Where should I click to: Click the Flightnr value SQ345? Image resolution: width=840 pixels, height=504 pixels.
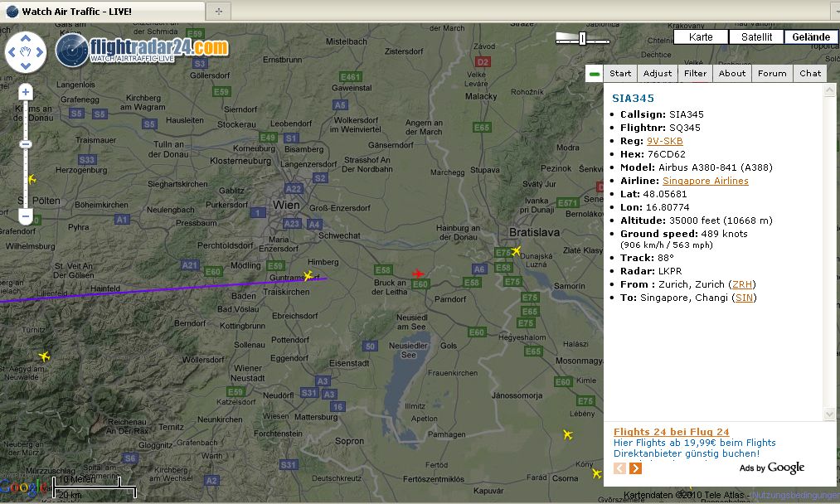click(685, 128)
